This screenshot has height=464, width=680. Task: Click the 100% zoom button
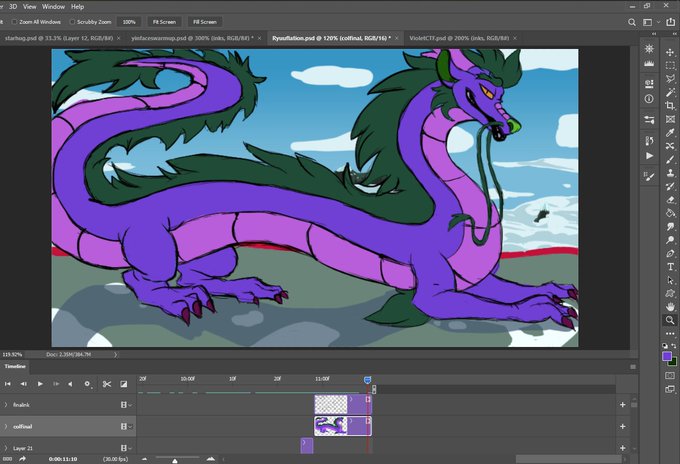click(129, 22)
